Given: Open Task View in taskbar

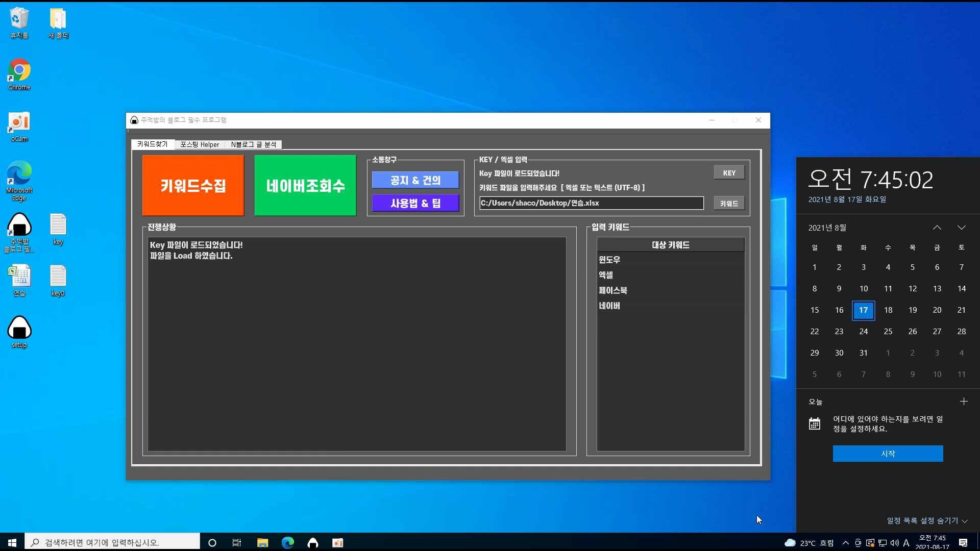Looking at the screenshot, I should [x=237, y=543].
